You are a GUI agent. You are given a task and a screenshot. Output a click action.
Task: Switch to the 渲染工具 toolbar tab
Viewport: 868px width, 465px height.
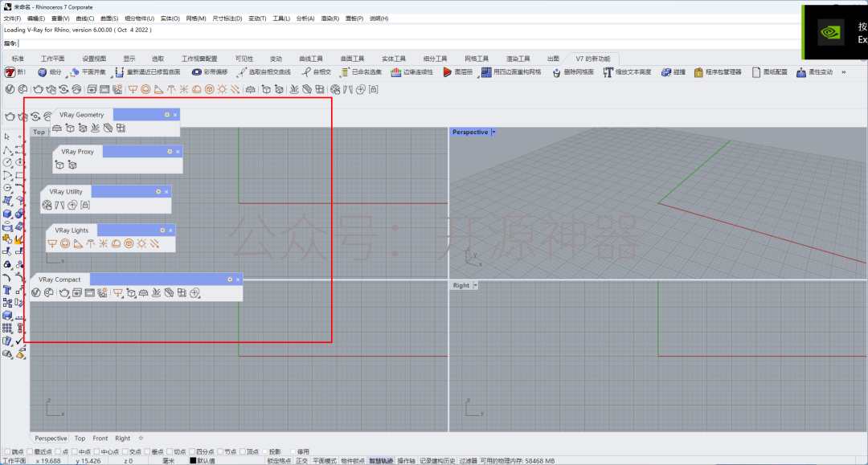518,59
